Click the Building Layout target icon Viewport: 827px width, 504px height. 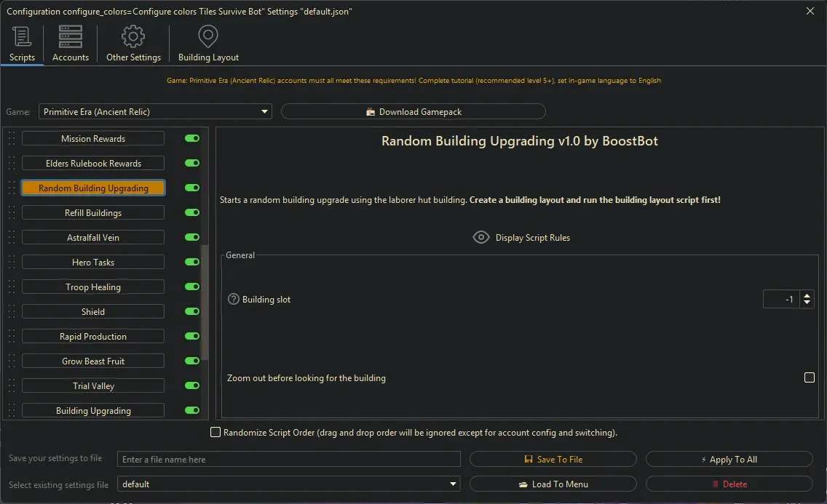[x=208, y=36]
